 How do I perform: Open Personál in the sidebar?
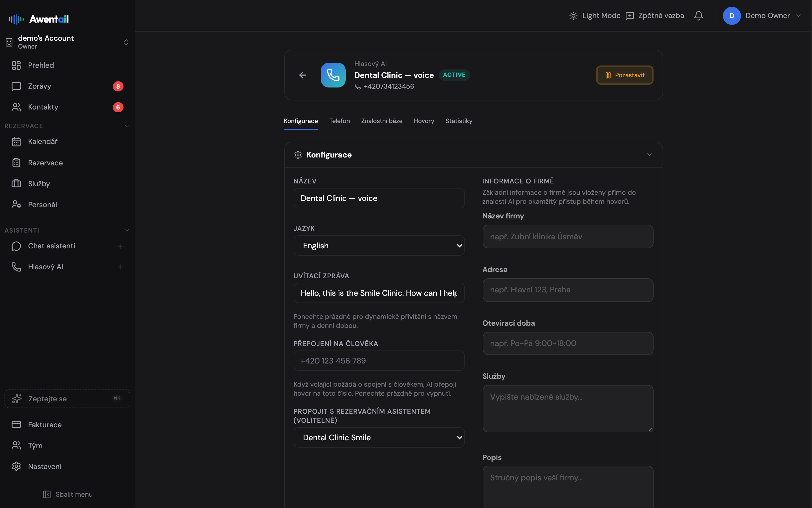[x=67, y=205]
